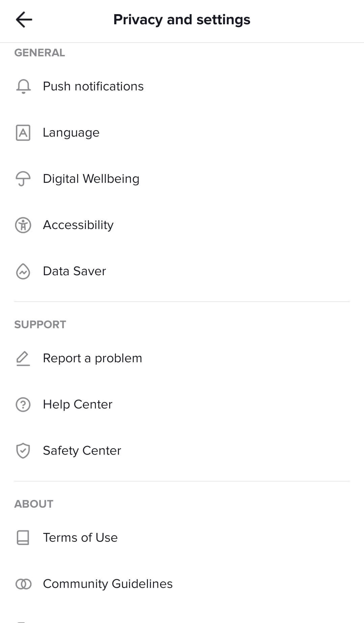This screenshot has width=364, height=623.
Task: Tap the back arrow icon
Action: (x=24, y=20)
